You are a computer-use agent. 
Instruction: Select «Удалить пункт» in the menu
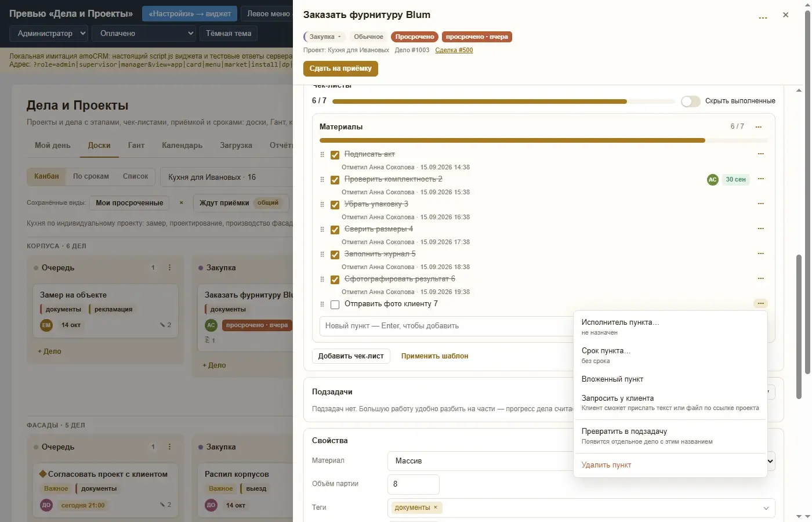click(x=670, y=465)
